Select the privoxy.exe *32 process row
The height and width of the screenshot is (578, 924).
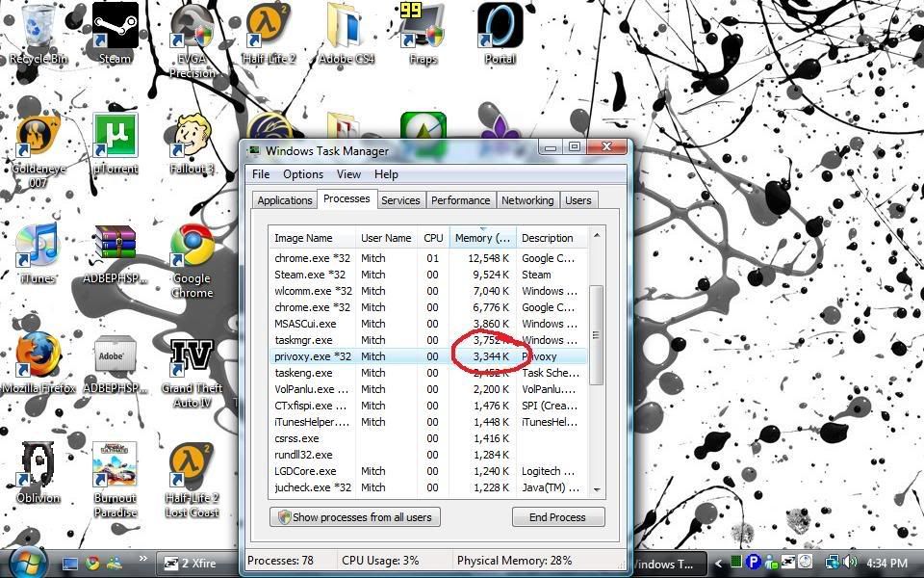pyautogui.click(x=428, y=356)
